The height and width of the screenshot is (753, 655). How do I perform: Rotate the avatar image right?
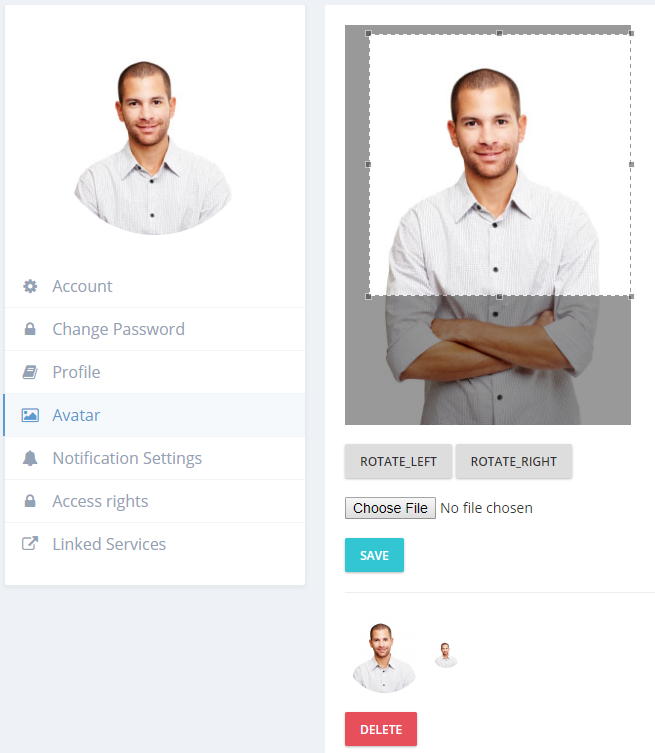514,462
